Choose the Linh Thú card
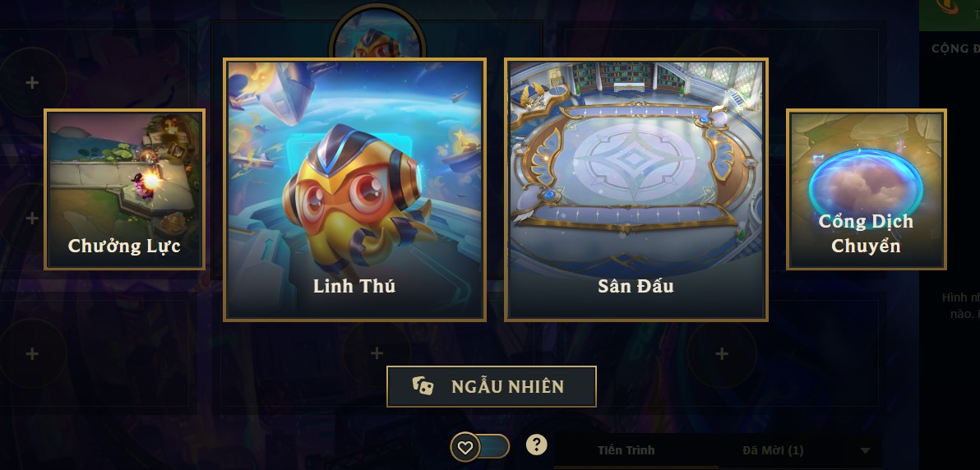The image size is (980, 470). (x=354, y=190)
